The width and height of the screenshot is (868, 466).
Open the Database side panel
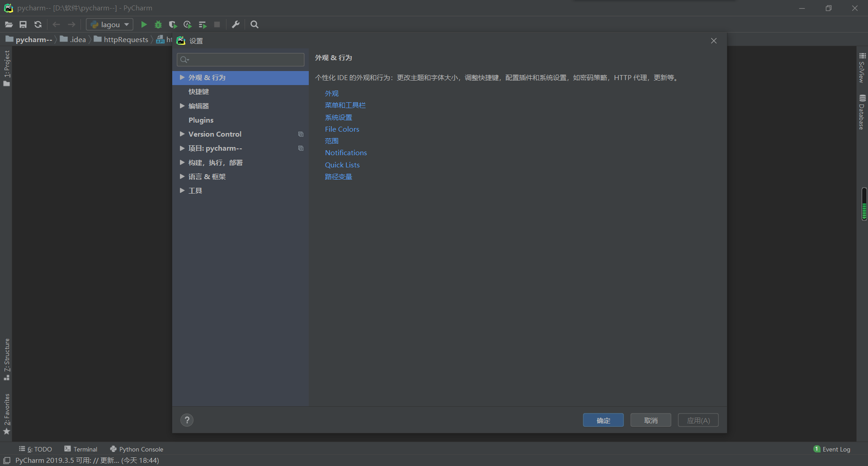[x=862, y=112]
